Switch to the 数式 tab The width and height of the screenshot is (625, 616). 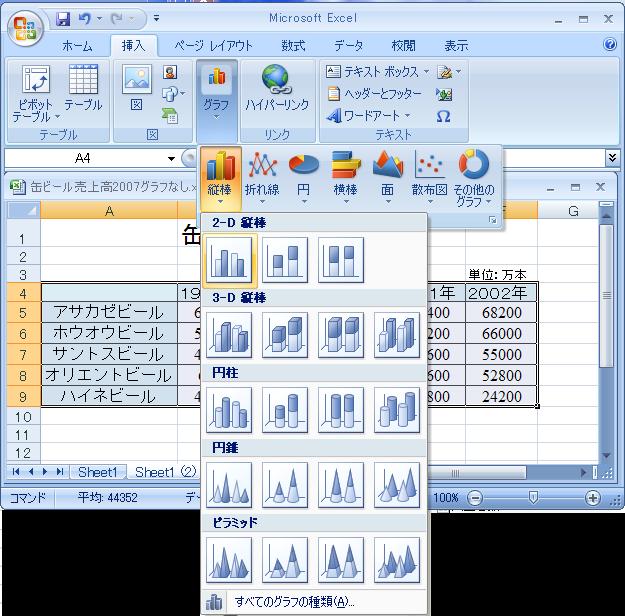point(293,46)
